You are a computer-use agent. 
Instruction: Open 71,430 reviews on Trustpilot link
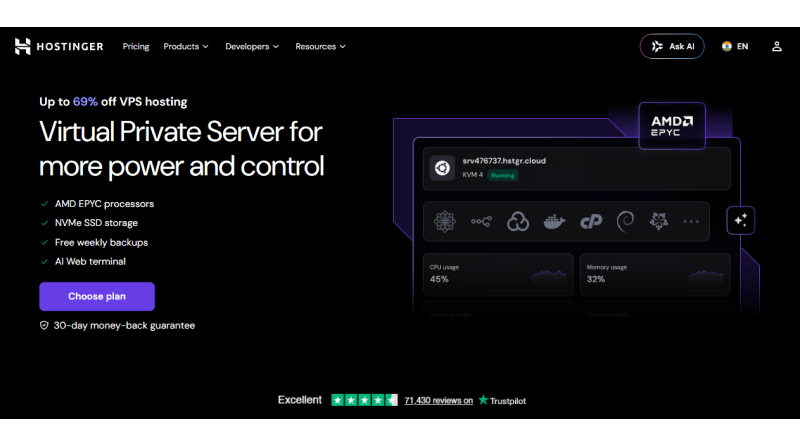439,401
